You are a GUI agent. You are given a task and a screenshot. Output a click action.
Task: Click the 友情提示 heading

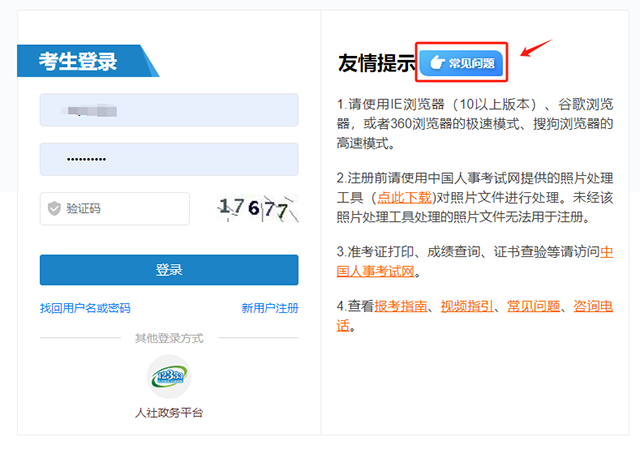pyautogui.click(x=376, y=63)
